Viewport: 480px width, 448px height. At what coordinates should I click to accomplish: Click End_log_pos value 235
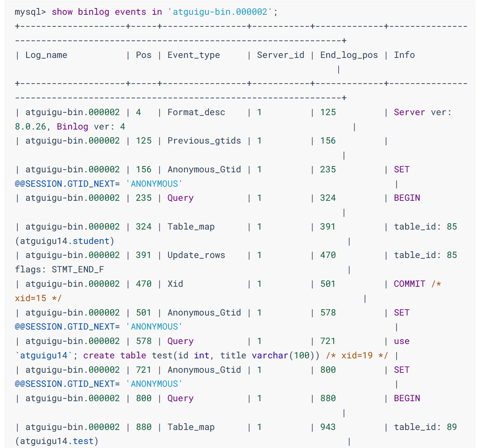click(x=328, y=170)
